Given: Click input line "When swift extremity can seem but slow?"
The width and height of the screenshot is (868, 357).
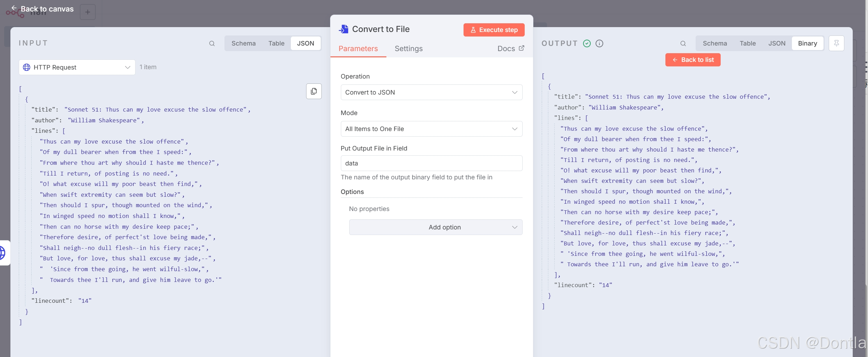Looking at the screenshot, I should [x=112, y=195].
